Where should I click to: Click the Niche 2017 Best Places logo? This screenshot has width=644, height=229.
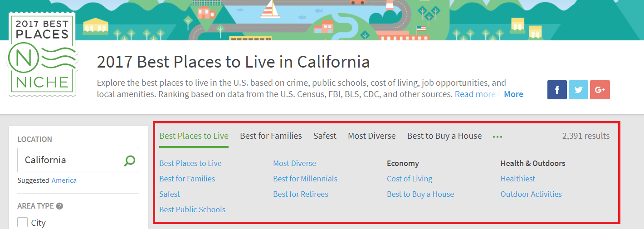(x=42, y=54)
